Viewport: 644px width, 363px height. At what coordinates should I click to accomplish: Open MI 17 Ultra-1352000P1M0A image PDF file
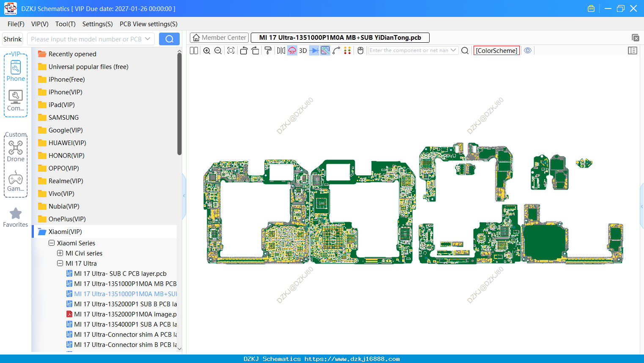[121, 314]
